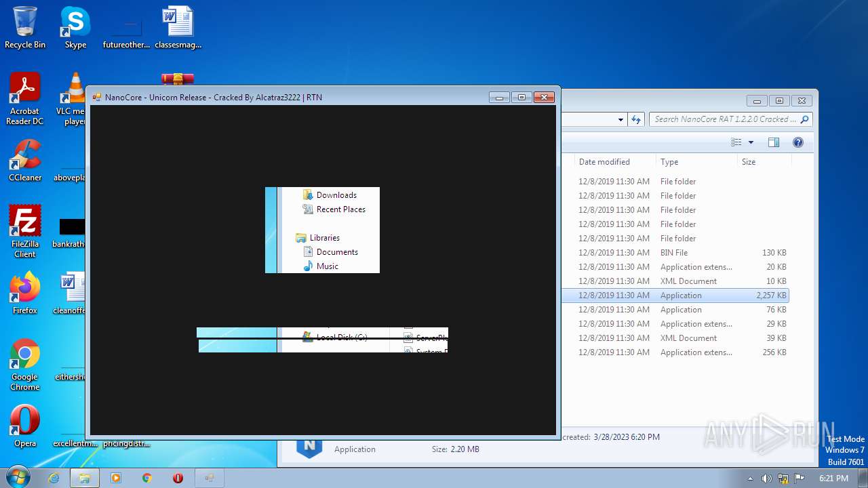Open Acrobat Reader DC desktop shortcut

pos(25,99)
